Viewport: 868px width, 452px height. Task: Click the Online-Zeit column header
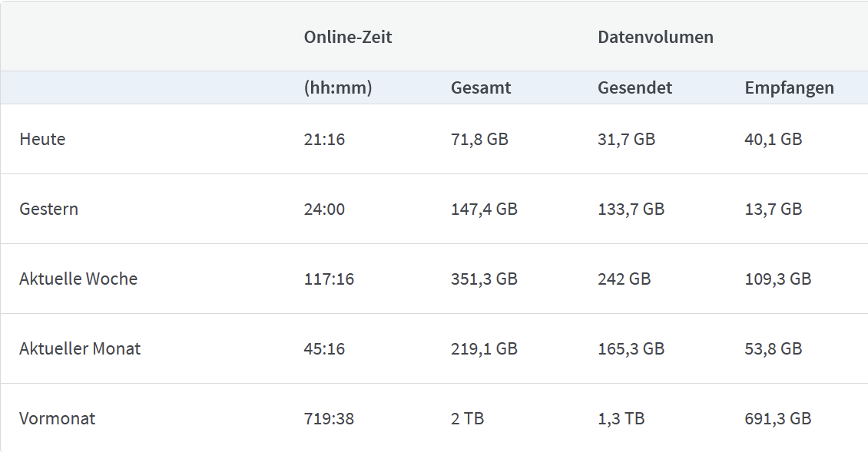(x=348, y=37)
